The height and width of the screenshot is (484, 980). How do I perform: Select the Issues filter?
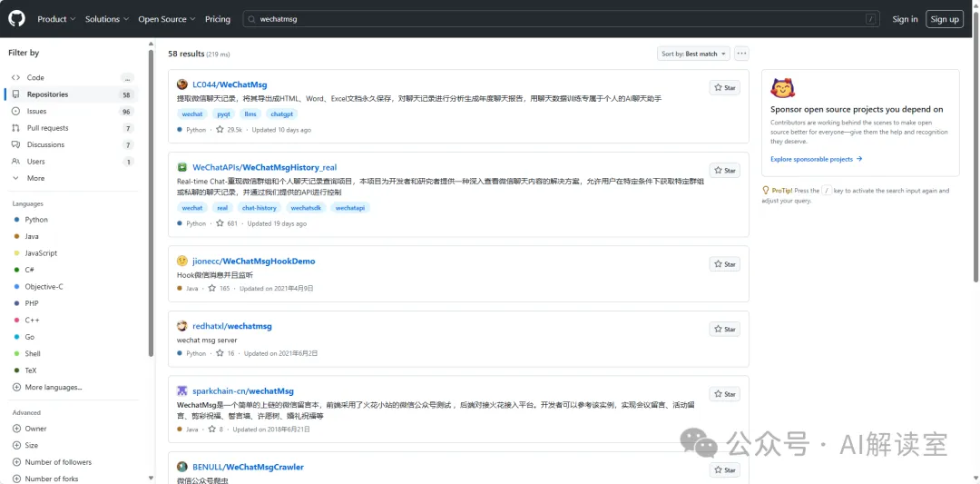pyautogui.click(x=72, y=112)
